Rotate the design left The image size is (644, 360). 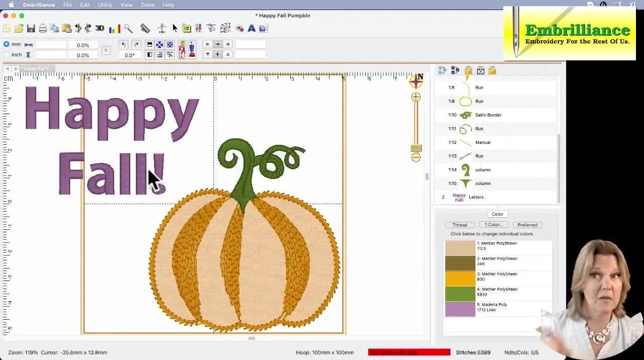pos(123,45)
